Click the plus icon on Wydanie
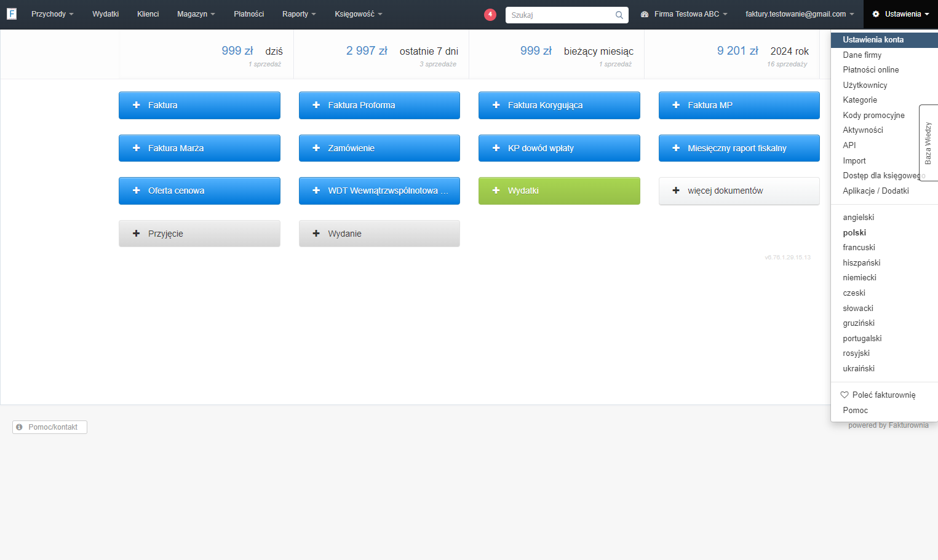Screen dimensions: 938x560 316,234
